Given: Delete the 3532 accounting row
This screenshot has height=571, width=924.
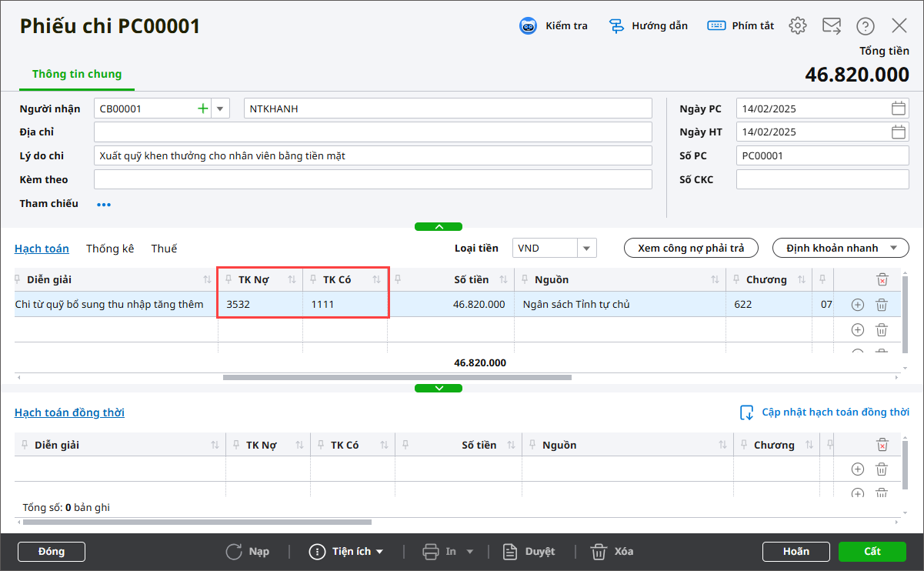Looking at the screenshot, I should (882, 305).
